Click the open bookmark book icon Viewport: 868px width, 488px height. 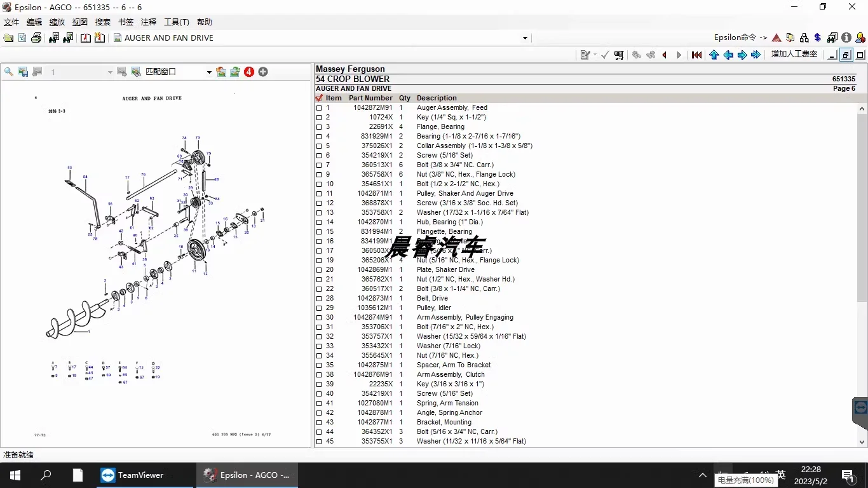[x=86, y=38]
